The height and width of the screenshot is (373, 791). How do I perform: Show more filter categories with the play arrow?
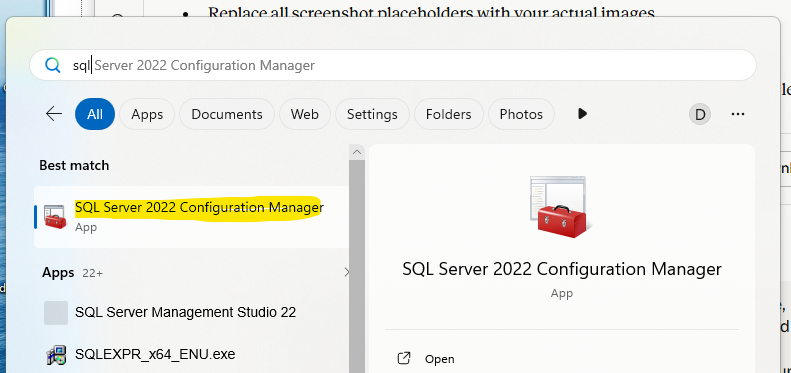[x=582, y=114]
